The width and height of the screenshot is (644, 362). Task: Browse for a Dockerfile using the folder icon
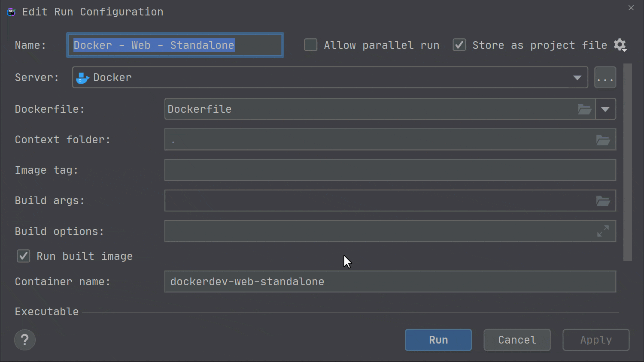tap(584, 109)
